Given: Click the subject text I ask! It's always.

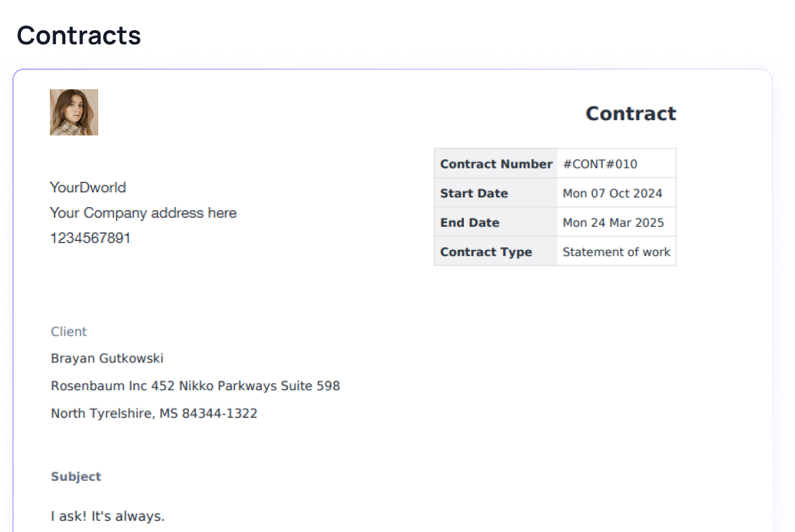Looking at the screenshot, I should (x=107, y=516).
